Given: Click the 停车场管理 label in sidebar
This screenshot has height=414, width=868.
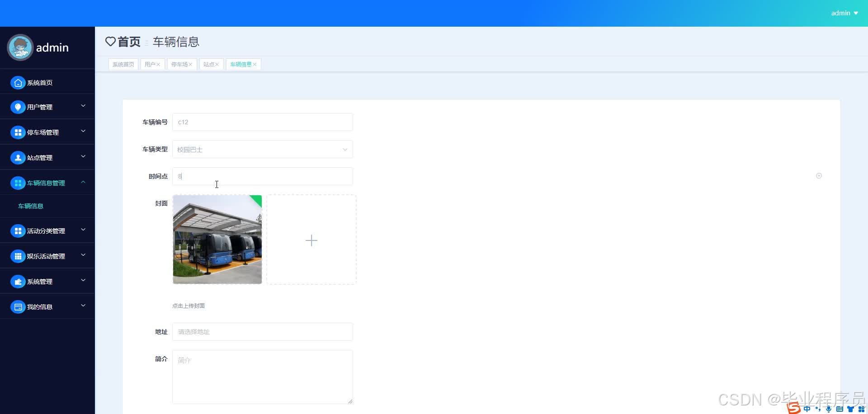Looking at the screenshot, I should tap(43, 132).
